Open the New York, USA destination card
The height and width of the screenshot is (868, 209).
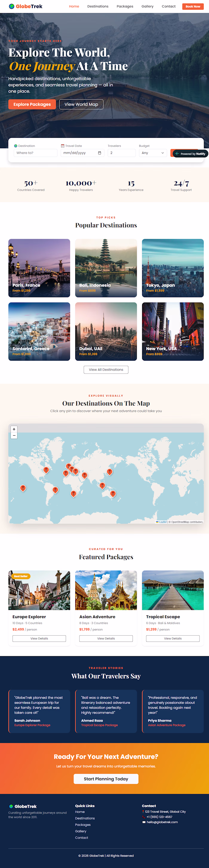tap(173, 331)
